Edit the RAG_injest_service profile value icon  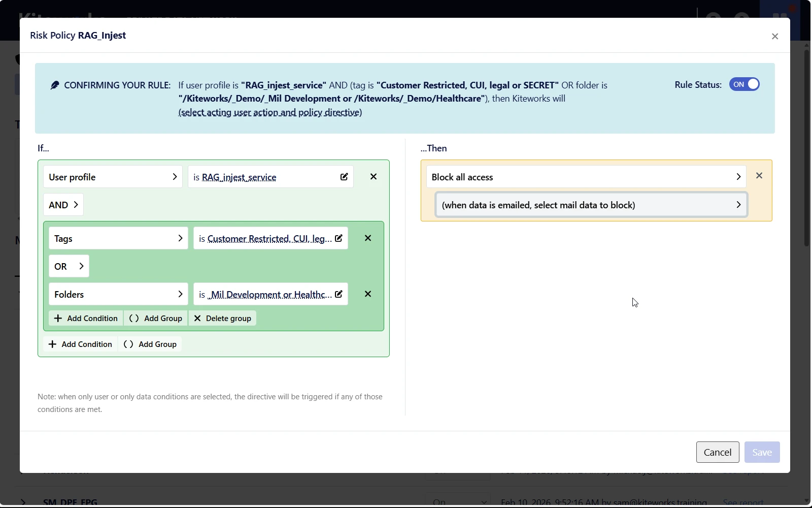344,177
